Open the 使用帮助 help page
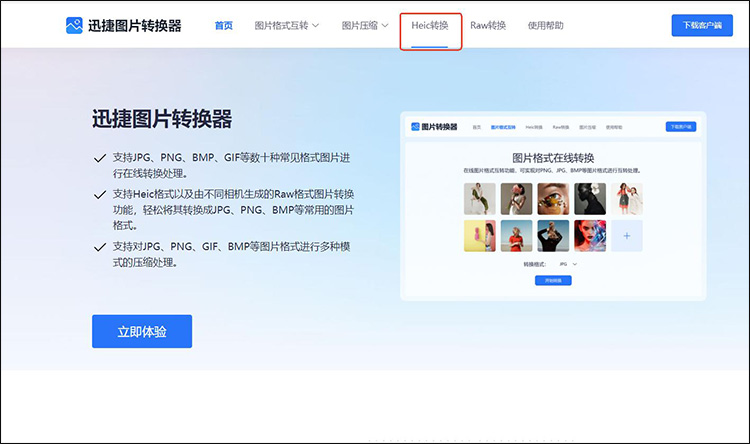This screenshot has width=750, height=444. (545, 25)
